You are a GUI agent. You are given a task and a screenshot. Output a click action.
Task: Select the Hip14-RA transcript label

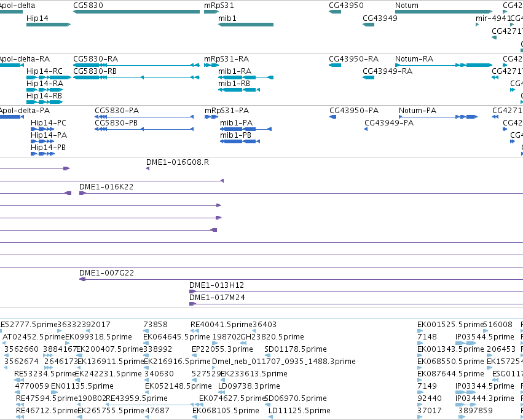pos(45,84)
